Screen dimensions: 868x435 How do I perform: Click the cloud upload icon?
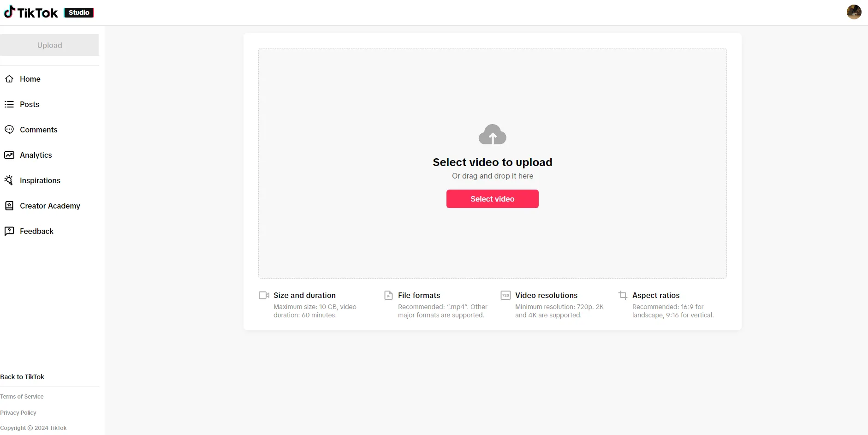tap(492, 134)
